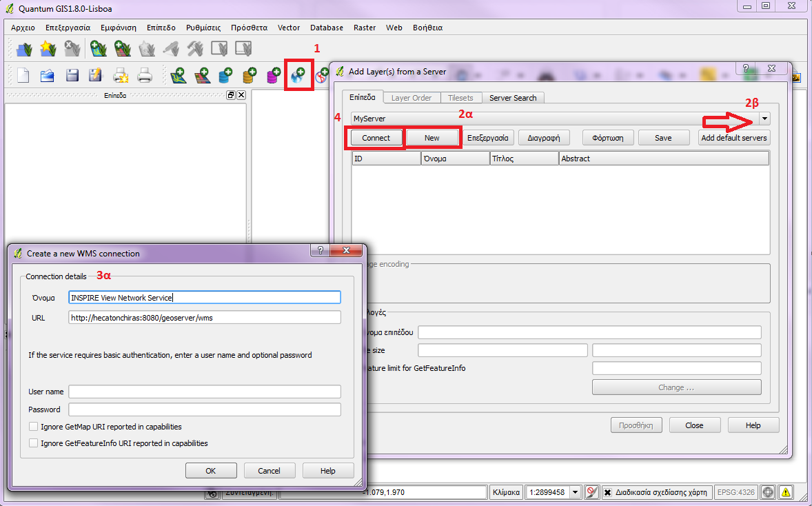Image resolution: width=812 pixels, height=506 pixels.
Task: Click the Open GRASS mapset icon
Action: 23,49
